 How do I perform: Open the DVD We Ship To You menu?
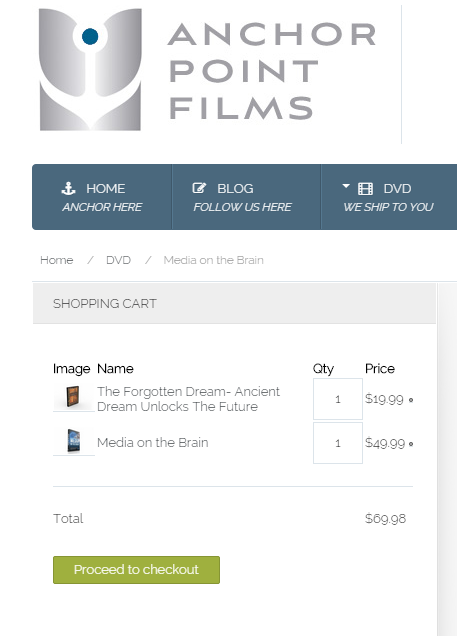coord(389,197)
